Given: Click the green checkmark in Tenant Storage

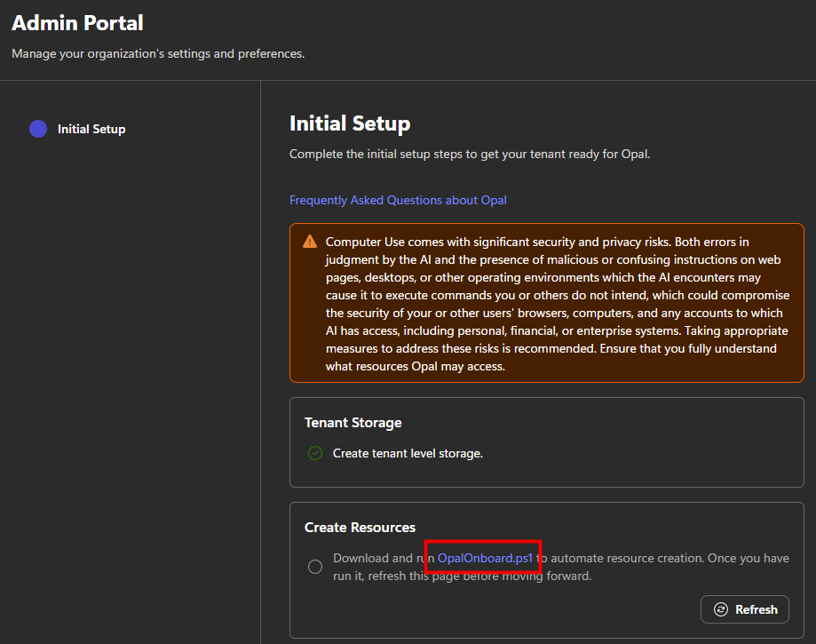Looking at the screenshot, I should [314, 453].
